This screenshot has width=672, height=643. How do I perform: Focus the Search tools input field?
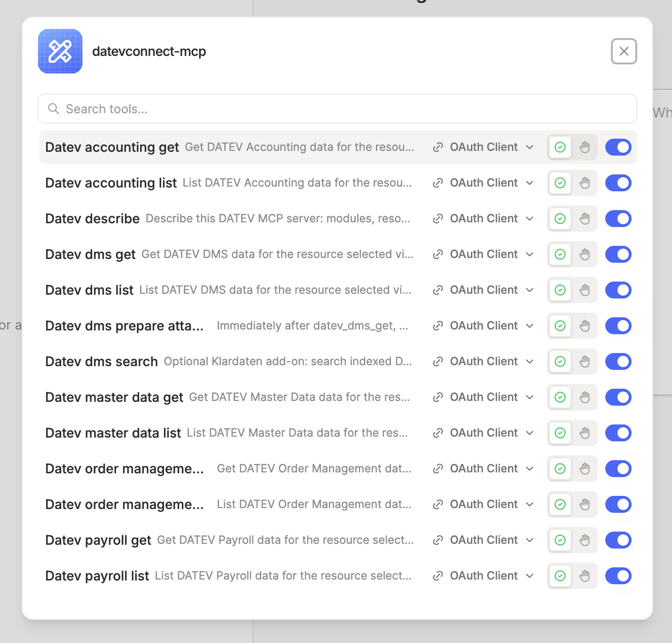[x=337, y=109]
